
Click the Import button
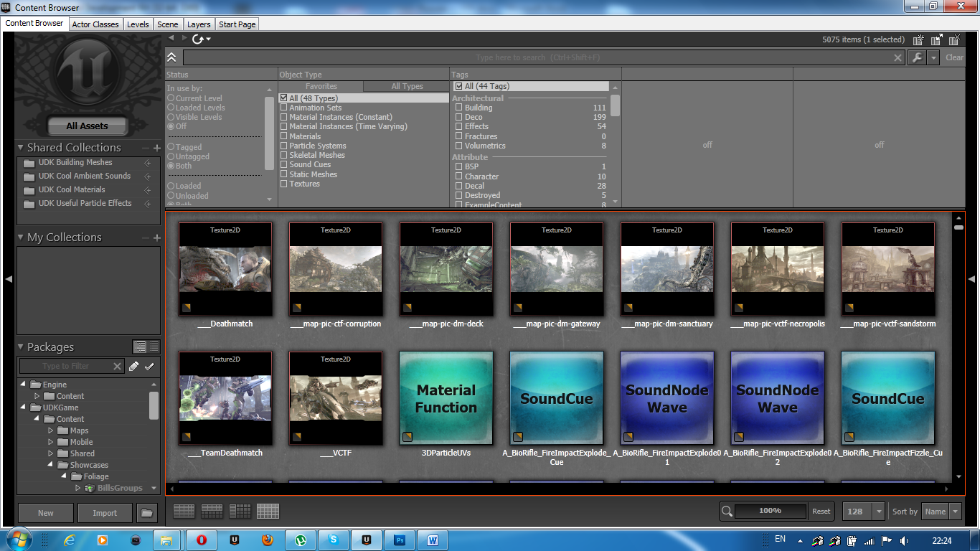pyautogui.click(x=105, y=513)
